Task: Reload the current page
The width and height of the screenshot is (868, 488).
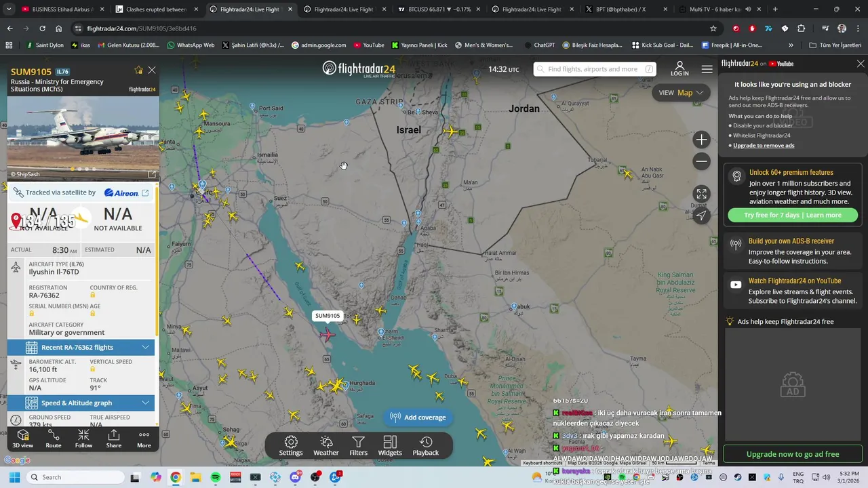Action: click(x=42, y=28)
